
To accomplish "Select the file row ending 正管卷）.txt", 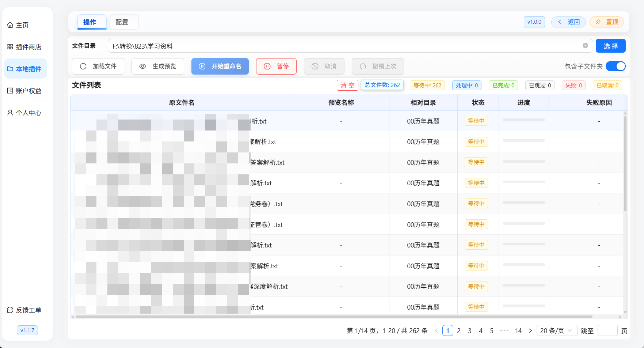I will click(x=347, y=224).
